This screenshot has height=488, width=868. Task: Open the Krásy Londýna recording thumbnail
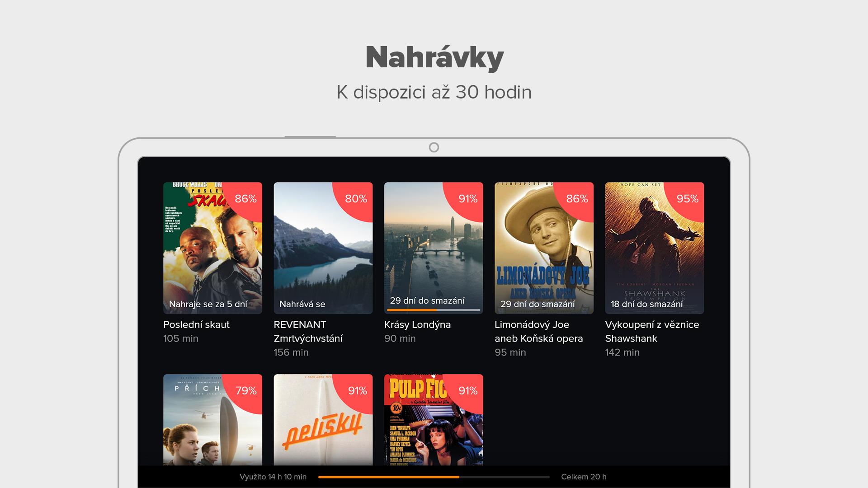point(434,248)
